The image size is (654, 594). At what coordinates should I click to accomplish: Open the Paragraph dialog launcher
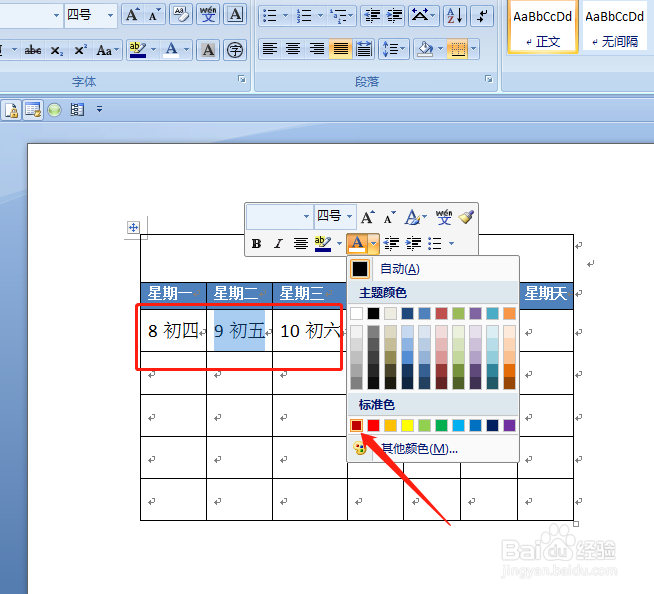pos(488,79)
